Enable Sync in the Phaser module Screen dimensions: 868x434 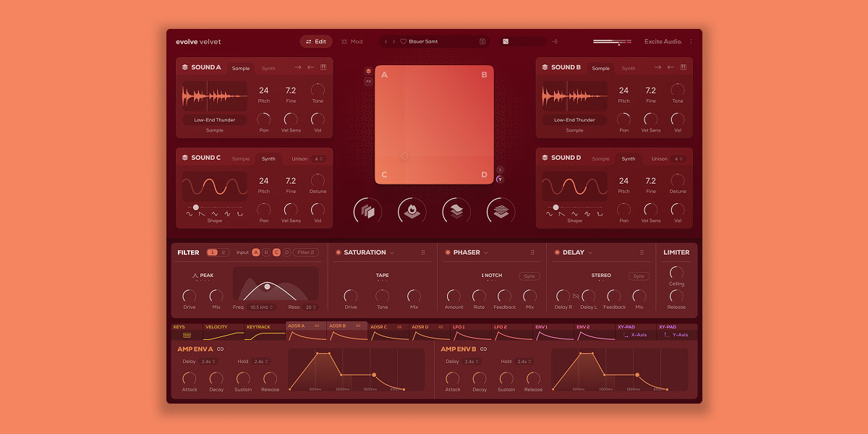[x=531, y=276]
